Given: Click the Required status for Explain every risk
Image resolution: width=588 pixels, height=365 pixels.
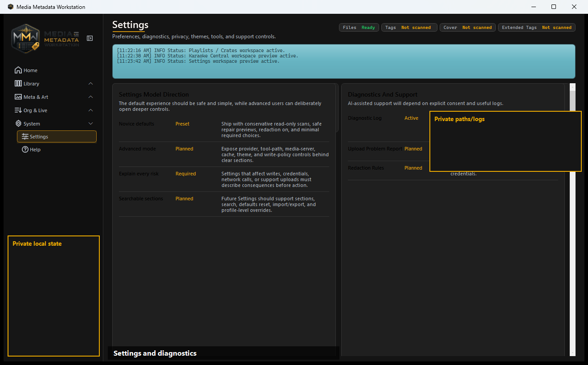Looking at the screenshot, I should click(x=186, y=174).
